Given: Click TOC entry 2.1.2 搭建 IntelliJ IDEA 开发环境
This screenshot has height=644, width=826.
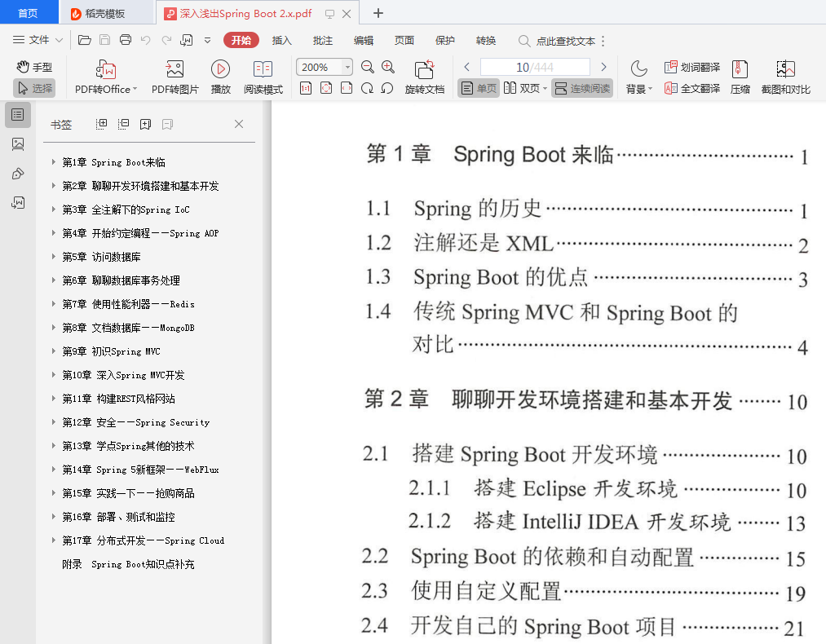Looking at the screenshot, I should coord(607,522).
